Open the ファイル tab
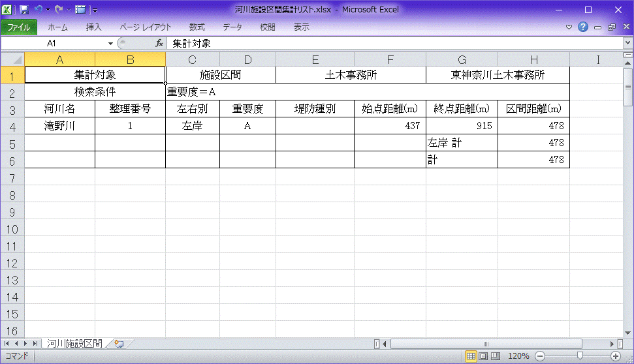Viewport: 634px width, 364px height. [x=19, y=27]
